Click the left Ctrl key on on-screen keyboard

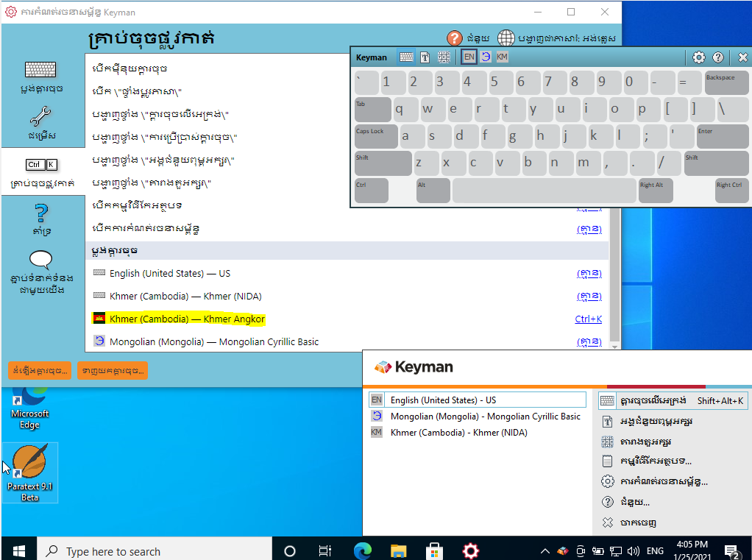click(371, 191)
